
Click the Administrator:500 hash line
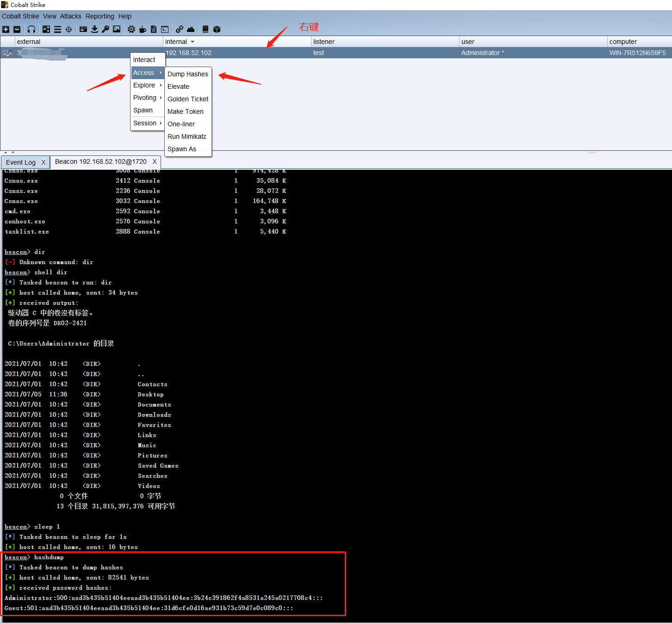[164, 598]
